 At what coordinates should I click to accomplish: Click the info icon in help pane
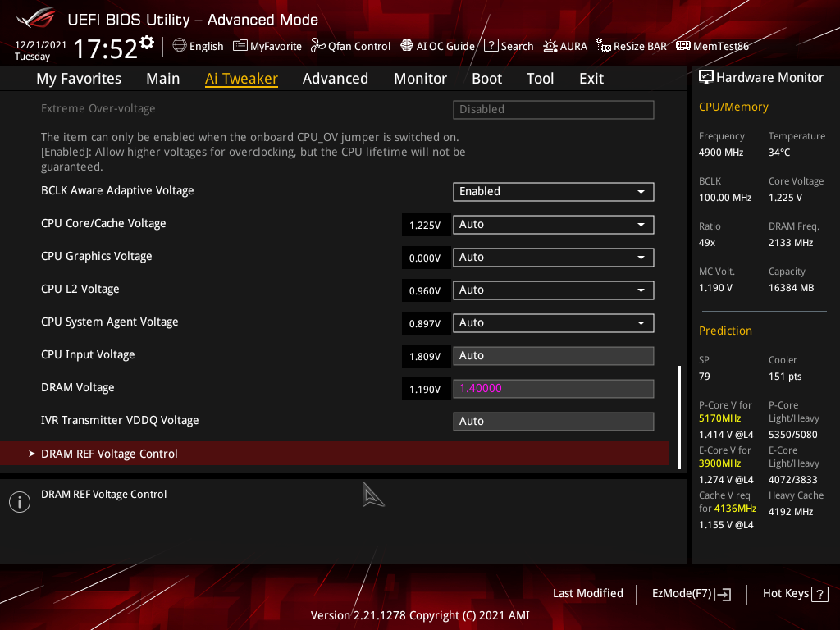click(x=20, y=502)
